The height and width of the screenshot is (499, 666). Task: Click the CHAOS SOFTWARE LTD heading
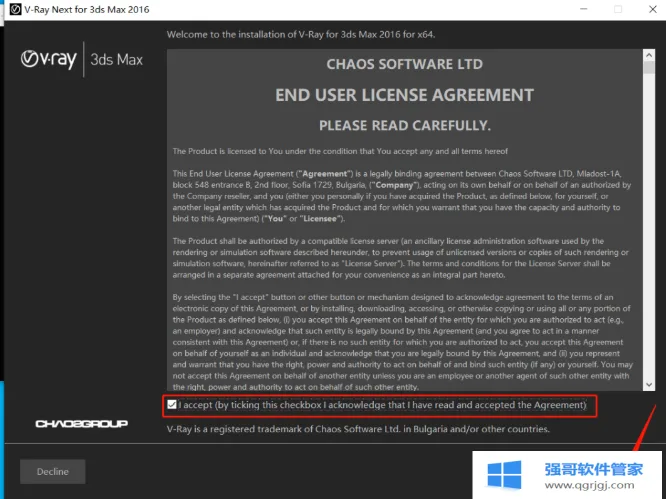point(404,64)
